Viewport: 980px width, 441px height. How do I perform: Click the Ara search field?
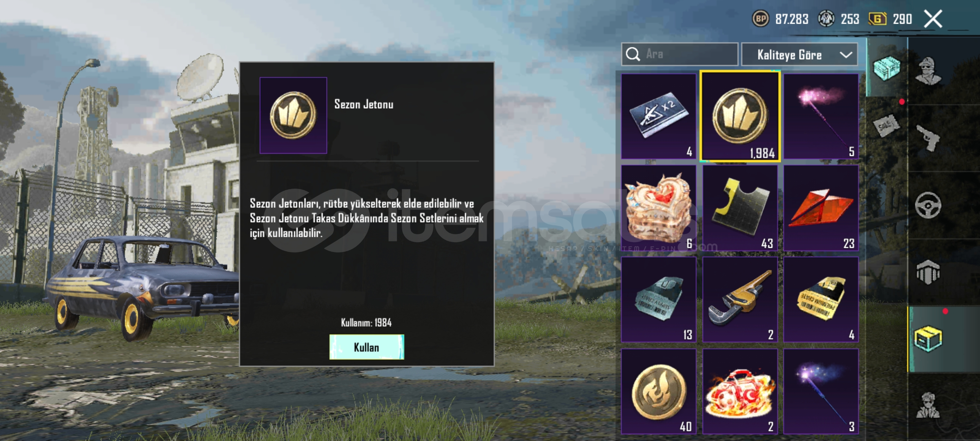679,54
